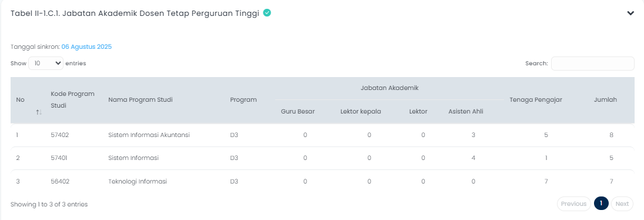Viewport: 644px width, 220px height.
Task: Click the Nama Program Studi column header
Action: click(x=141, y=100)
